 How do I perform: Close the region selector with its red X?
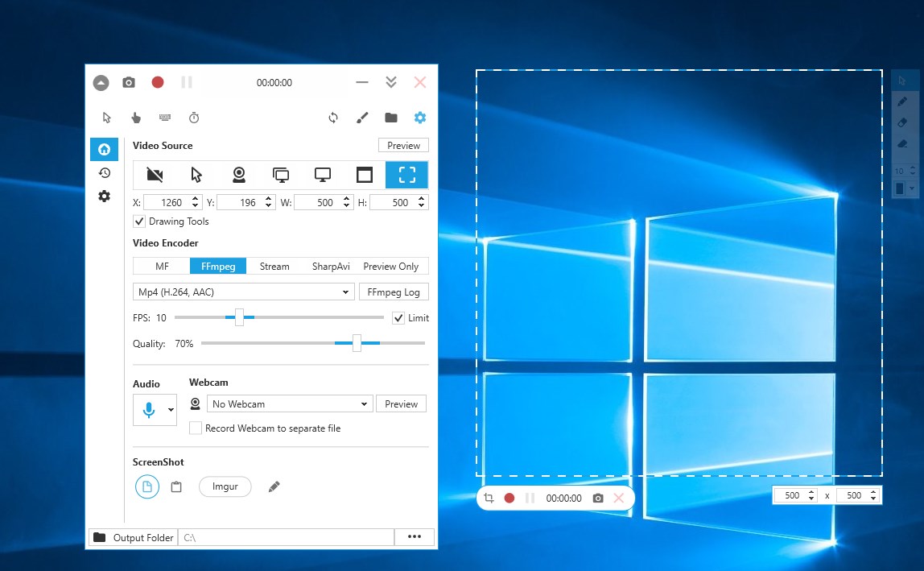(x=619, y=498)
